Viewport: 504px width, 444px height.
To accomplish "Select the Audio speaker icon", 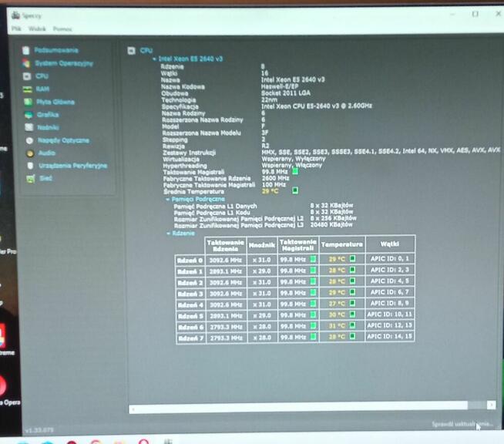I will pyautogui.click(x=30, y=153).
